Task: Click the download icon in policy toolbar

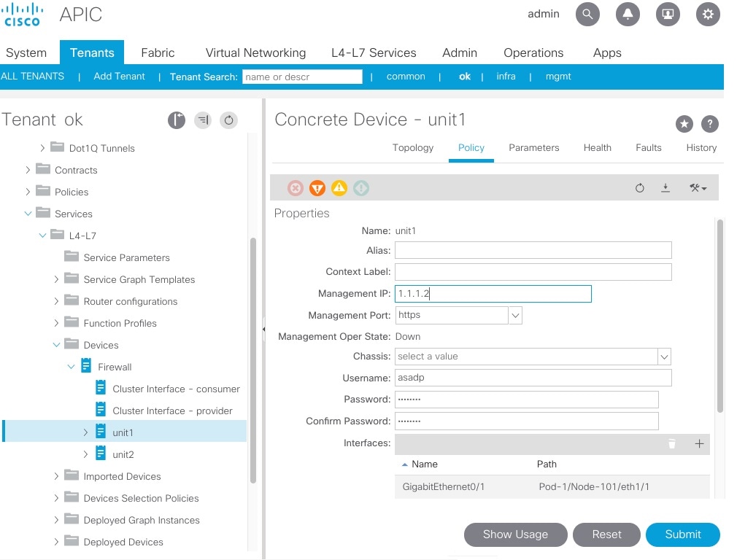Action: (x=665, y=188)
